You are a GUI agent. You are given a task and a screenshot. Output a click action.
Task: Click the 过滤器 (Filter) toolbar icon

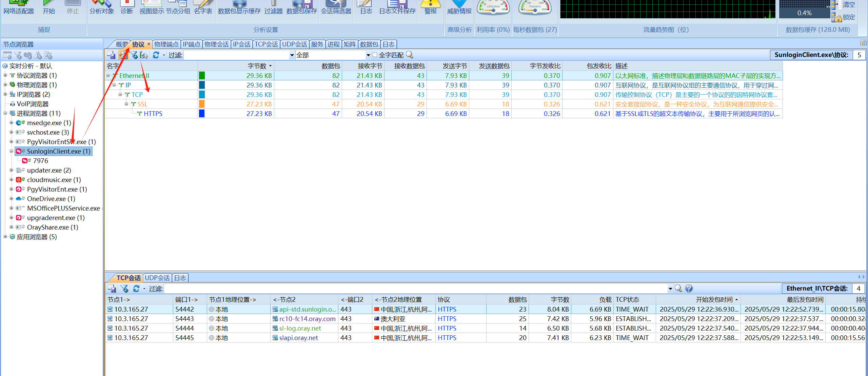click(273, 7)
